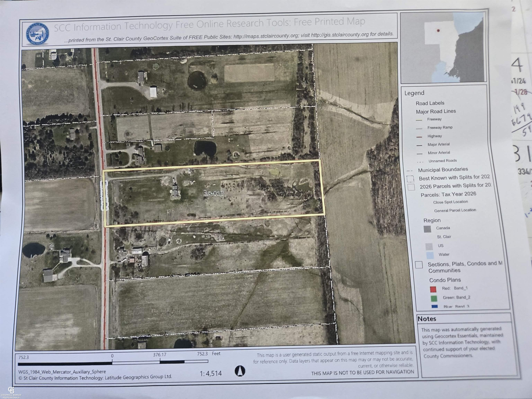This screenshot has height=399, width=532.
Task: Click the 1:4,514 scale ratio text
Action: click(x=211, y=373)
